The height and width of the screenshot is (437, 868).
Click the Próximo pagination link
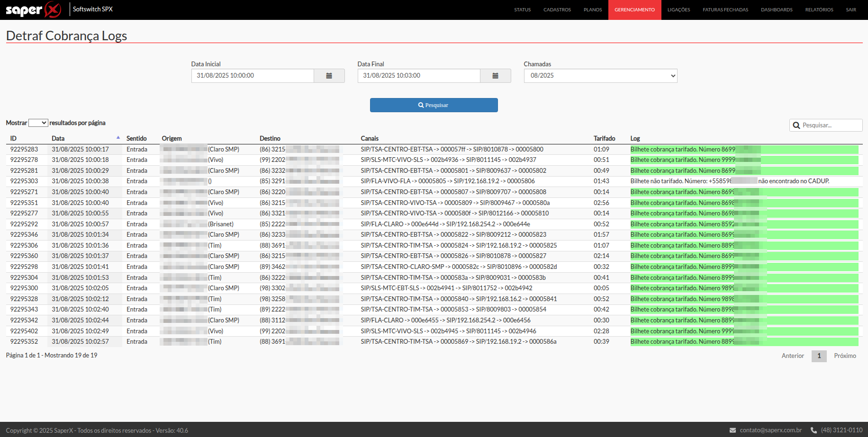pos(845,356)
